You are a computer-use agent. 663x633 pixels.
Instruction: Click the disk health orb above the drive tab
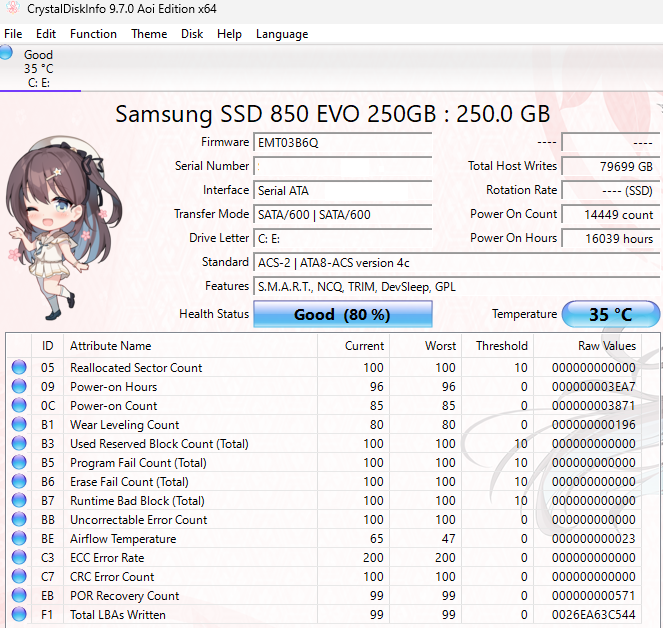(8, 54)
